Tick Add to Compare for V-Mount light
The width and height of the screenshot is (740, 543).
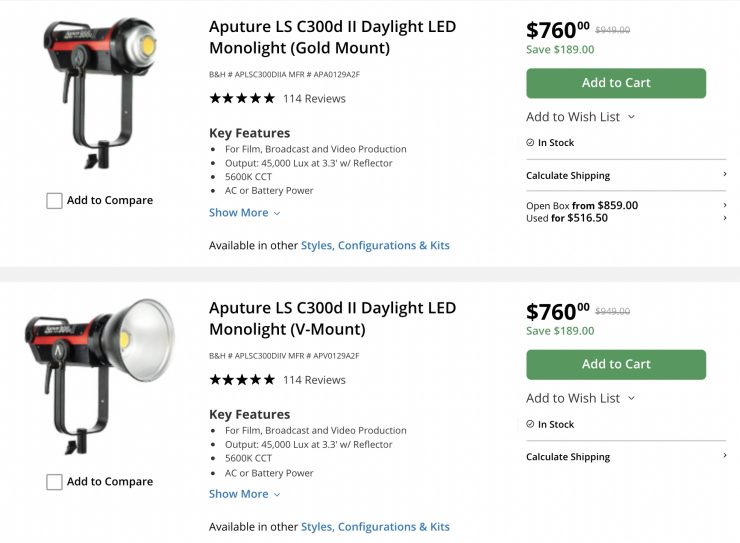[54, 482]
